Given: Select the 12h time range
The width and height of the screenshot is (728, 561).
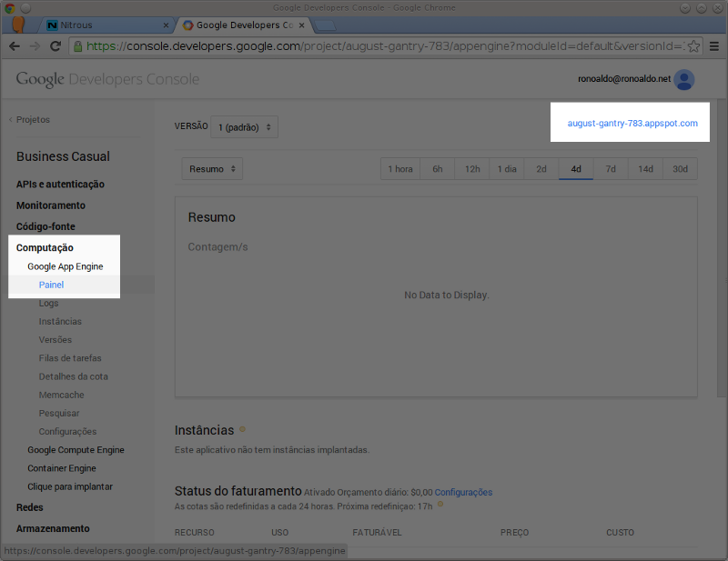Looking at the screenshot, I should (472, 169).
